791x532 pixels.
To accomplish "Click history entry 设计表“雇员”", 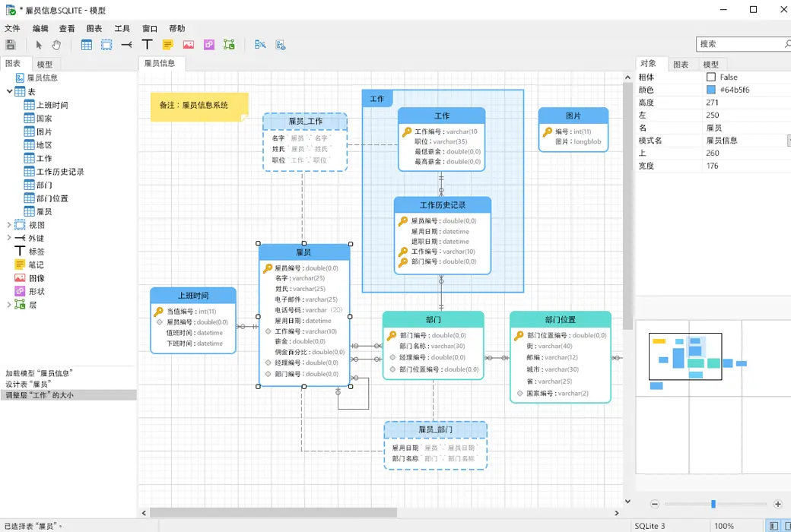I will (28, 384).
